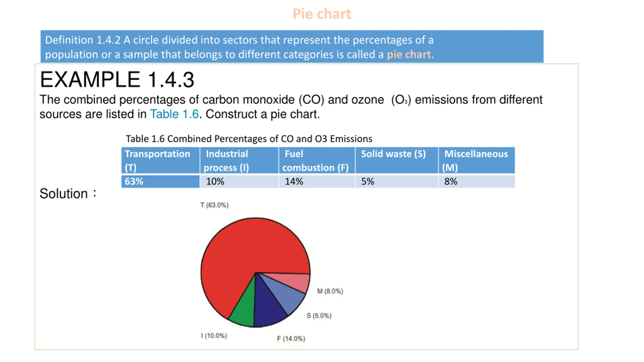Screen dimensions: 644x362
Task: Select the Fuel combustion (F) header cell
Action: pos(316,160)
